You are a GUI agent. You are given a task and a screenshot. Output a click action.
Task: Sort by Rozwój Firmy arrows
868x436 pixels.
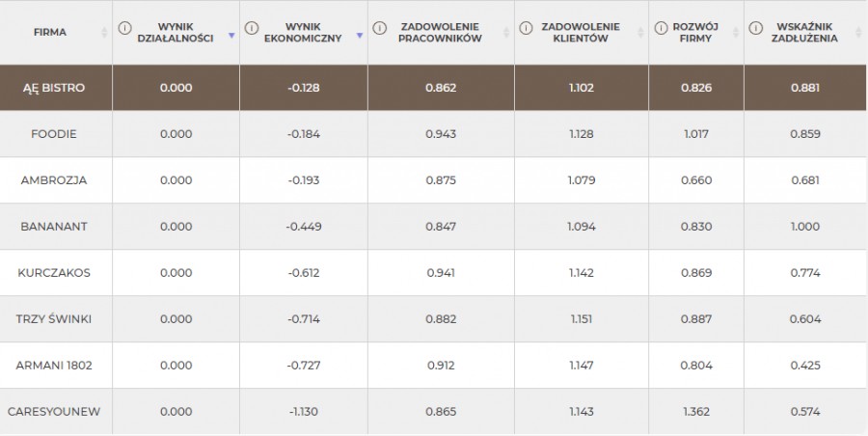pos(736,33)
